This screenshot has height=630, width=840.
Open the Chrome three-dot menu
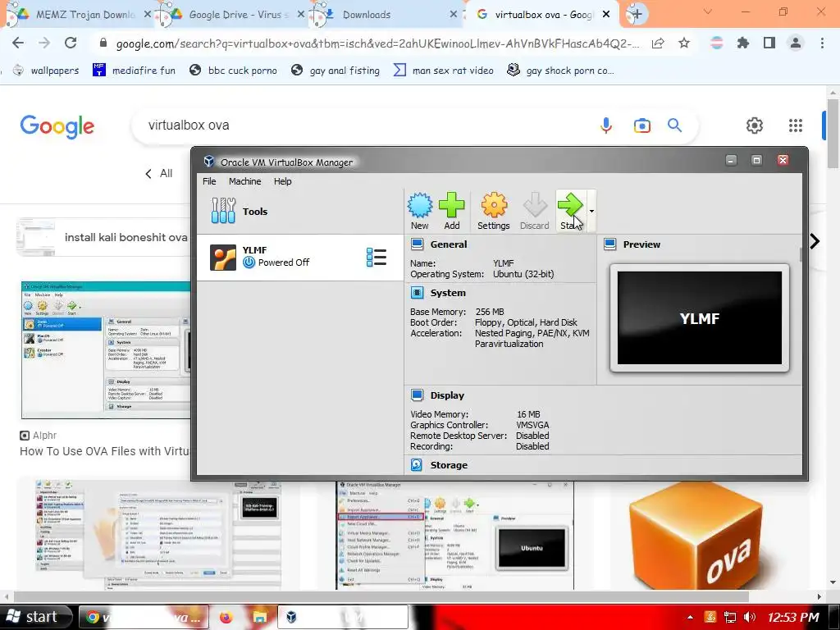[822, 43]
